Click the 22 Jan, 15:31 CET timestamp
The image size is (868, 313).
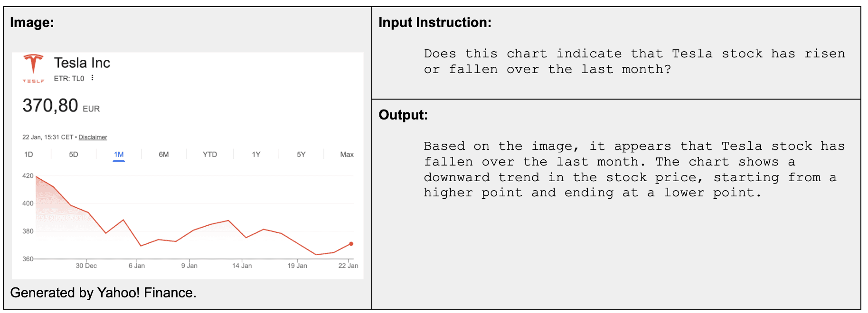pos(47,137)
